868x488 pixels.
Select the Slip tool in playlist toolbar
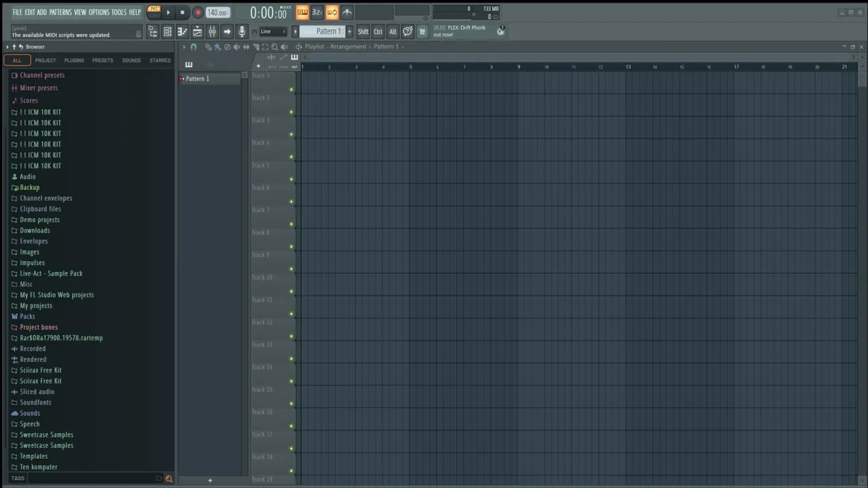click(246, 47)
